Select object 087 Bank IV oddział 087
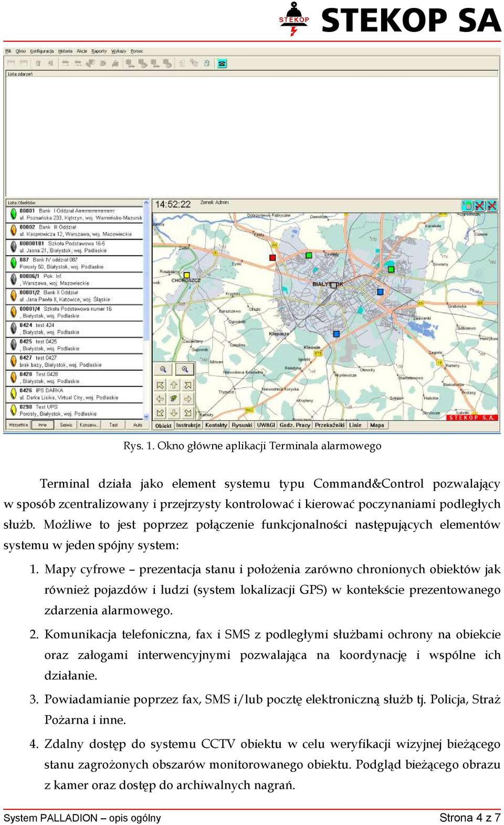The height and width of the screenshot is (825, 504). pos(75,263)
